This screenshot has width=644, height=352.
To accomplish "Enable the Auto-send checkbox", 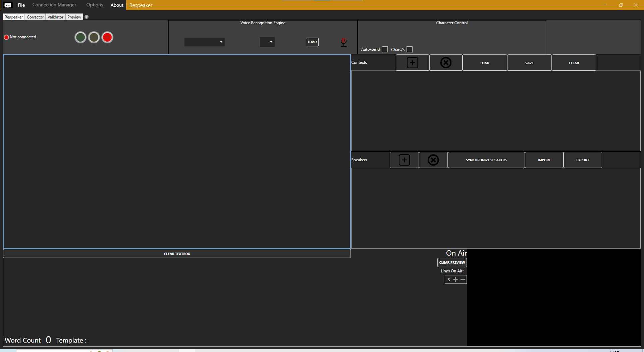I will click(385, 49).
